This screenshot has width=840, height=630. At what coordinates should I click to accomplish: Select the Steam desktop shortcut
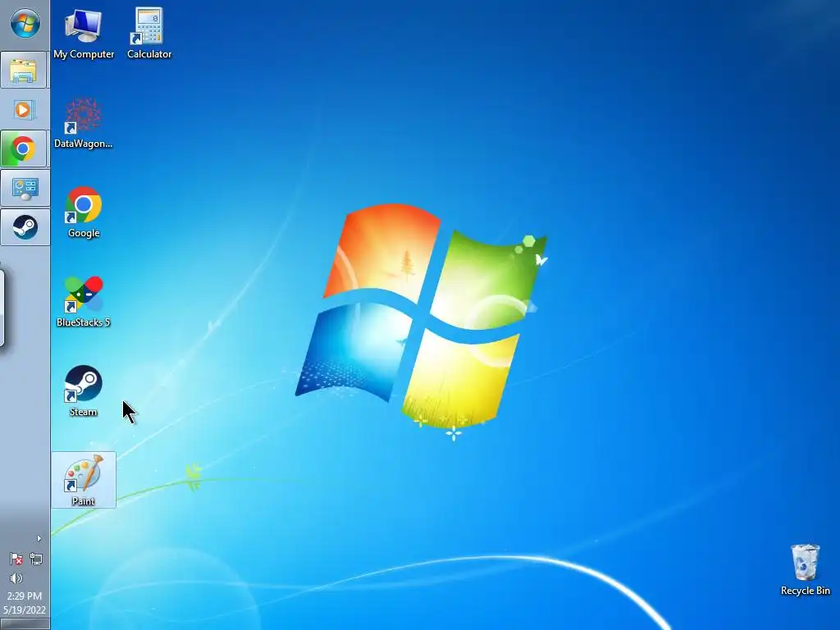[x=83, y=391]
